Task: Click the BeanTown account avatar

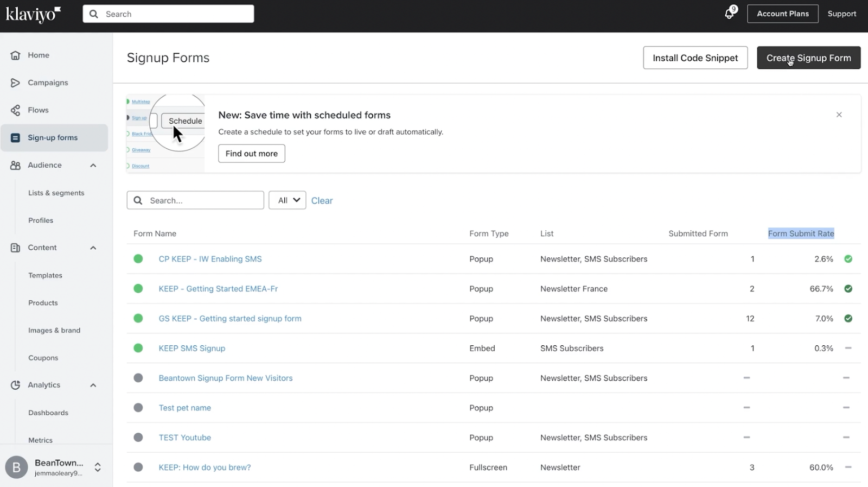Action: click(16, 467)
